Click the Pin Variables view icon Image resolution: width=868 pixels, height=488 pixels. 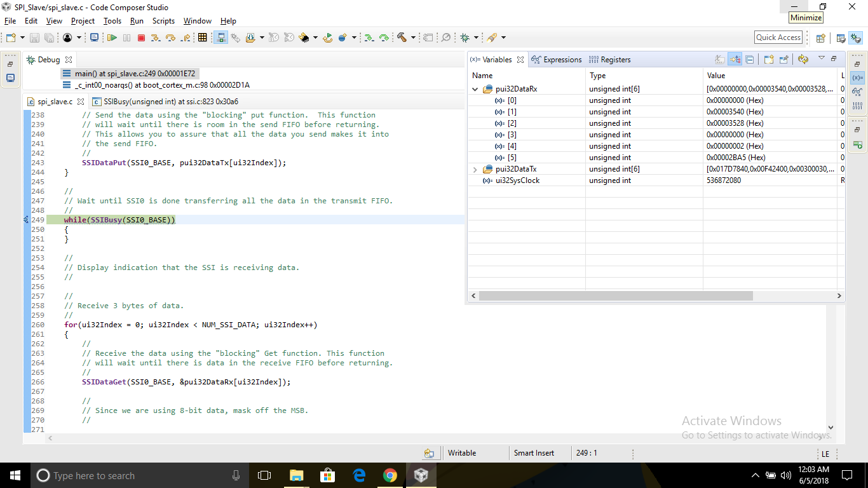point(784,59)
